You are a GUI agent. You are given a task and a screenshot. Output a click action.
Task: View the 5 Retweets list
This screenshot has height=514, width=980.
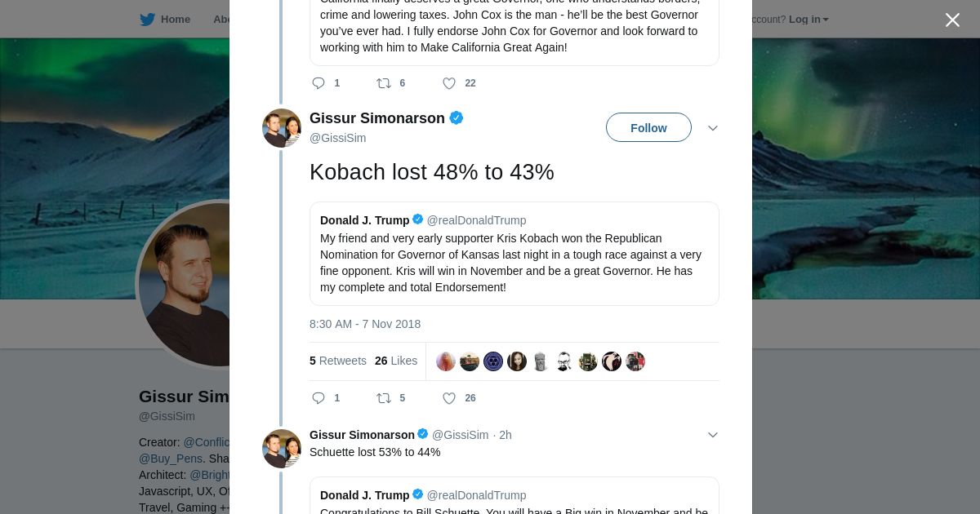(338, 361)
